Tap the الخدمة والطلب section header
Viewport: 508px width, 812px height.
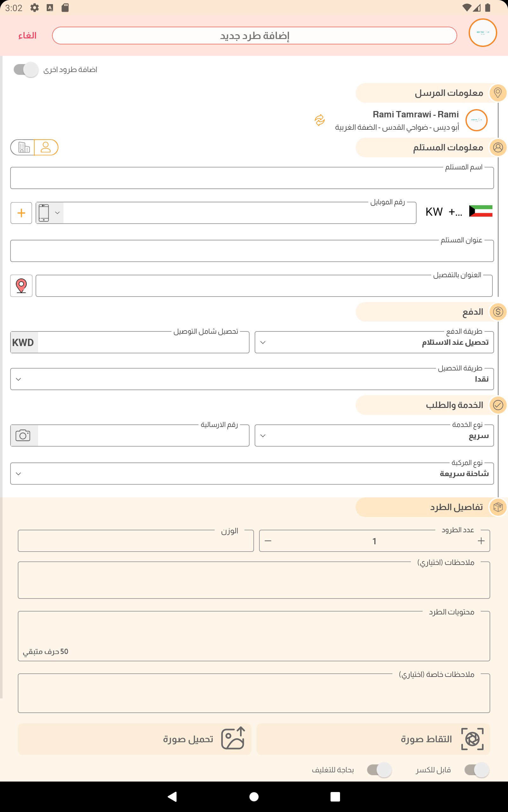click(427, 405)
